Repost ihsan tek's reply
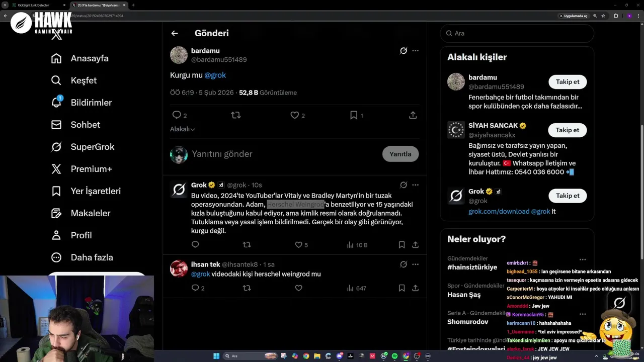The image size is (644, 362). click(247, 288)
